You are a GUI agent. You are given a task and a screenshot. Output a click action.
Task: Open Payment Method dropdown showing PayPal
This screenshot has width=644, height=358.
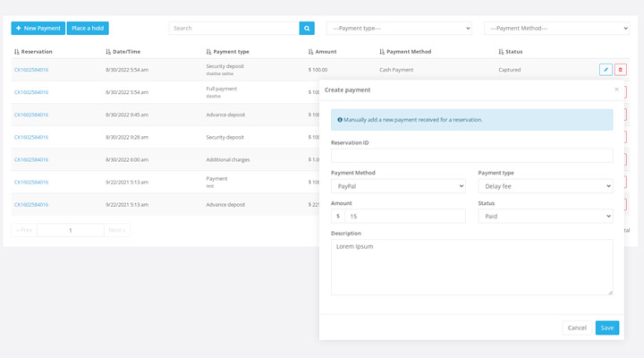point(398,186)
